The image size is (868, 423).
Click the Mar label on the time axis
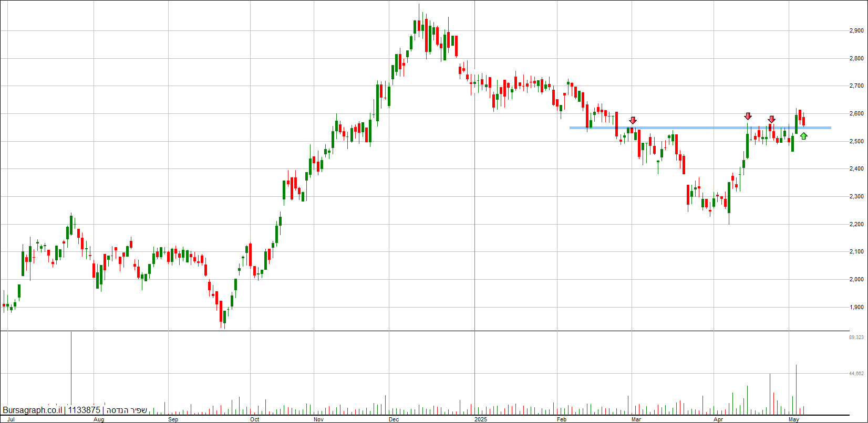coord(636,420)
